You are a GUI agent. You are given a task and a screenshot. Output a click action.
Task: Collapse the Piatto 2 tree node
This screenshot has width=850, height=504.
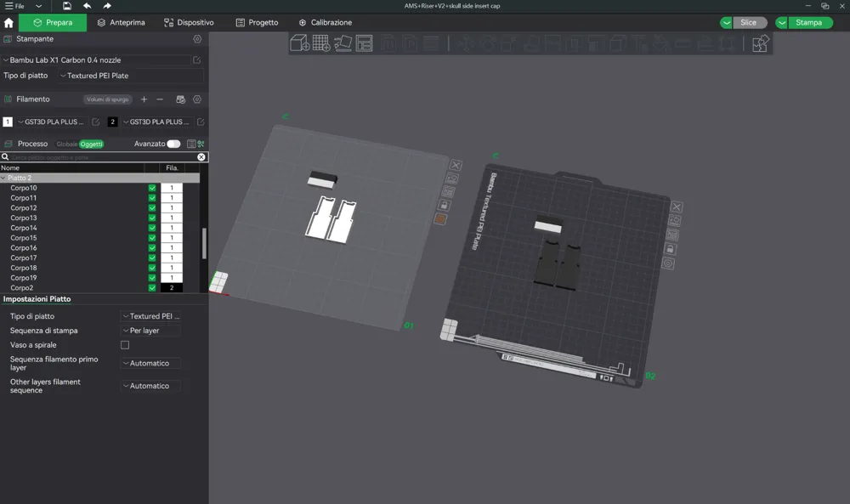3,178
